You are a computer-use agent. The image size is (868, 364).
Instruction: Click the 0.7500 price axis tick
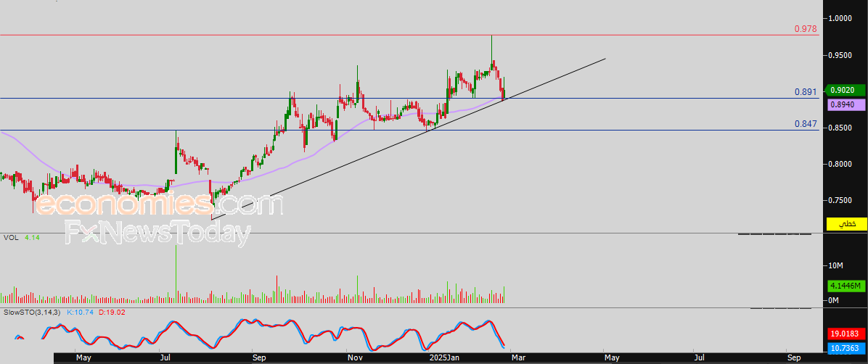pyautogui.click(x=840, y=200)
